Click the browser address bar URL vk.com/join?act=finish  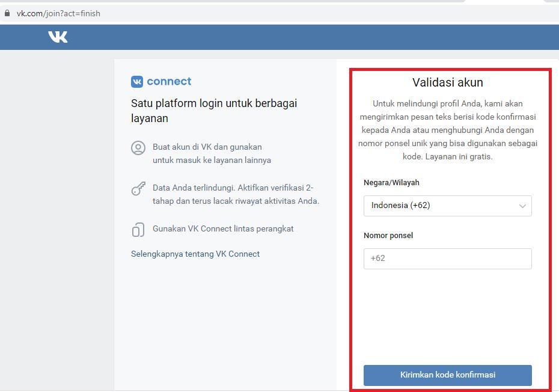[x=58, y=14]
